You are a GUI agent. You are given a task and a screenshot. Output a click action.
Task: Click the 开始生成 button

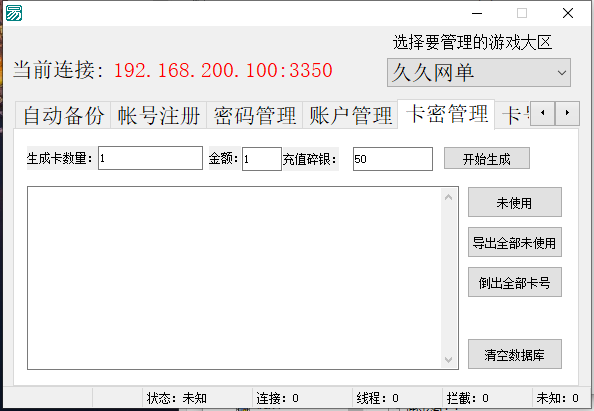(x=487, y=158)
